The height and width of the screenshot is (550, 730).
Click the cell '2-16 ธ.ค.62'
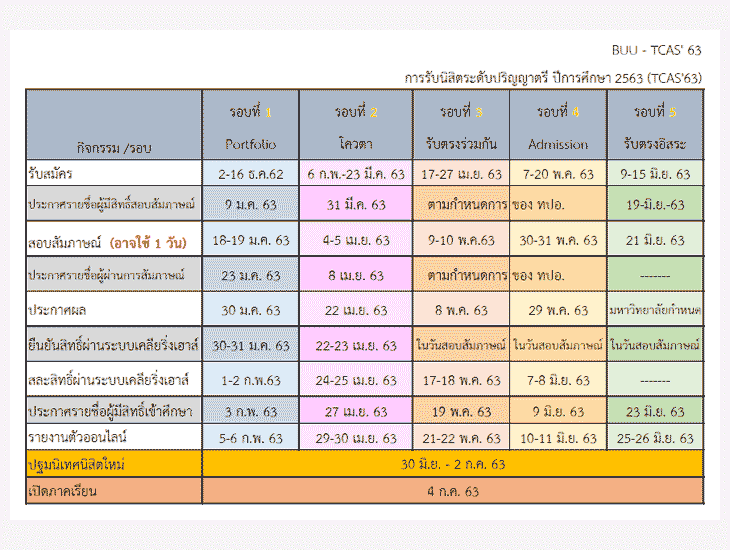click(x=251, y=173)
